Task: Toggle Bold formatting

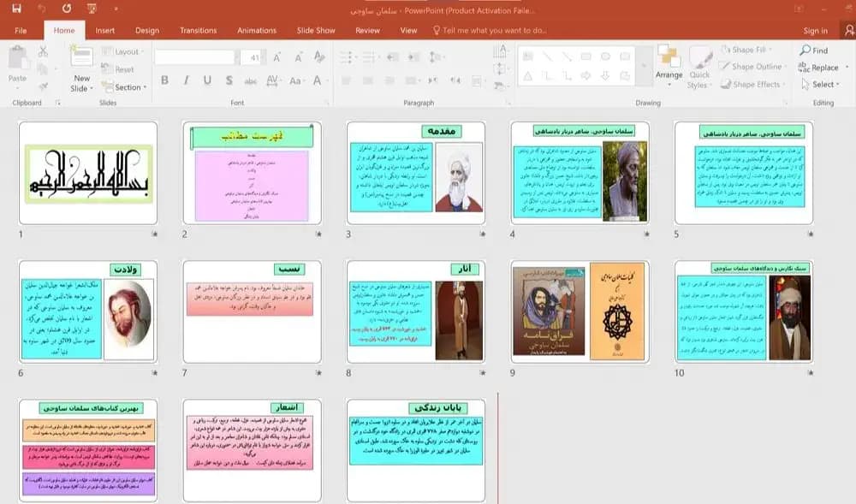Action: click(164, 80)
